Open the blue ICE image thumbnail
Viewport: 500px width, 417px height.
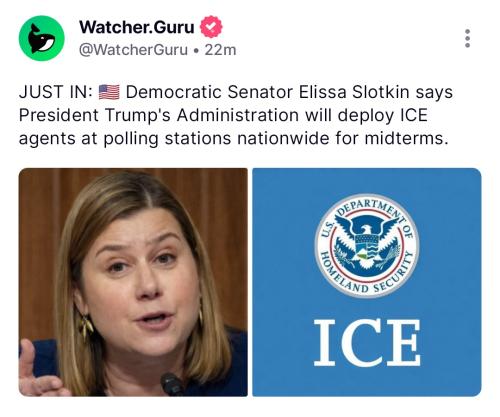367,282
